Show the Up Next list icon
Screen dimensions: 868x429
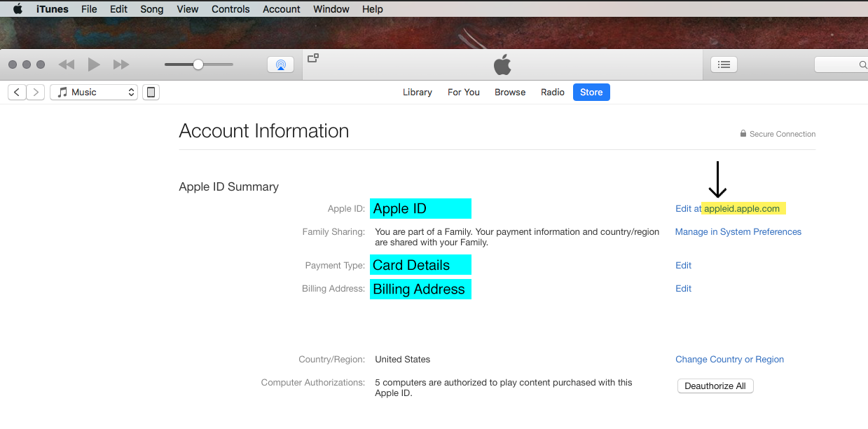coord(724,64)
